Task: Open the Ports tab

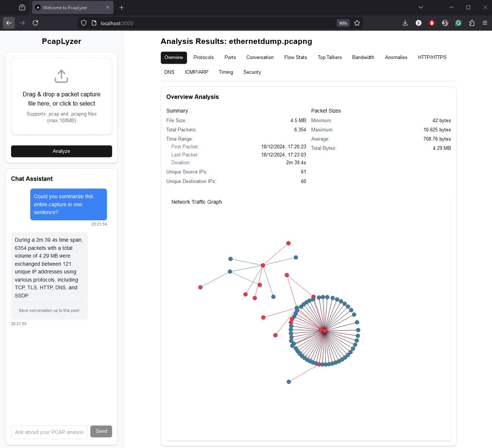Action: tap(230, 58)
